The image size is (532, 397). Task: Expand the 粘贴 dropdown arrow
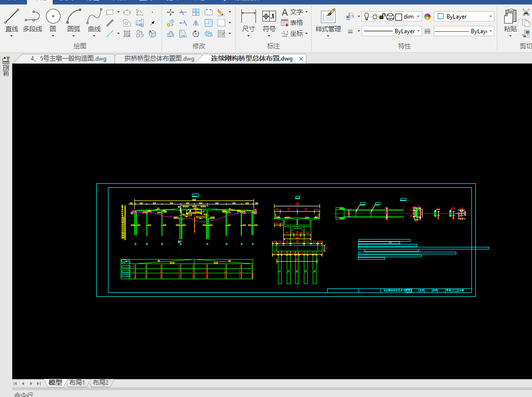click(510, 36)
